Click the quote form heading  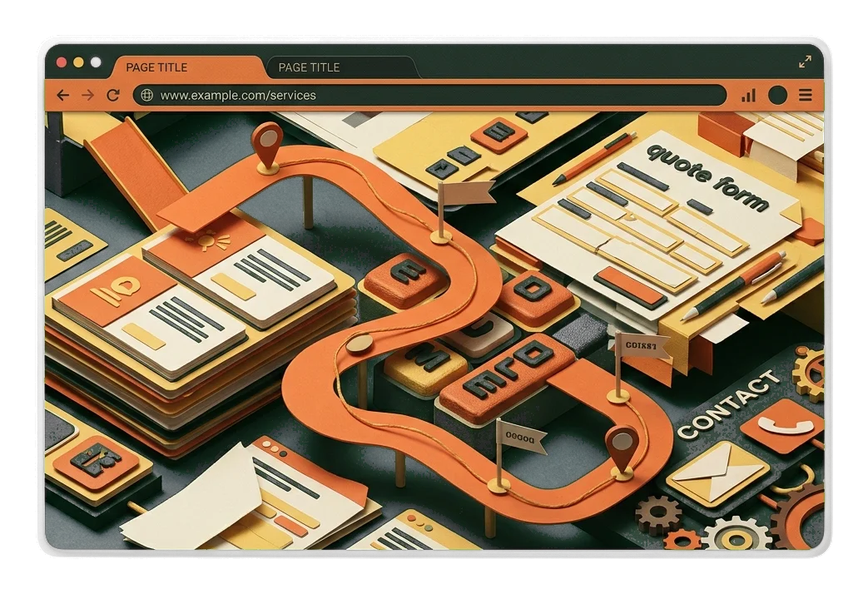[x=708, y=176]
